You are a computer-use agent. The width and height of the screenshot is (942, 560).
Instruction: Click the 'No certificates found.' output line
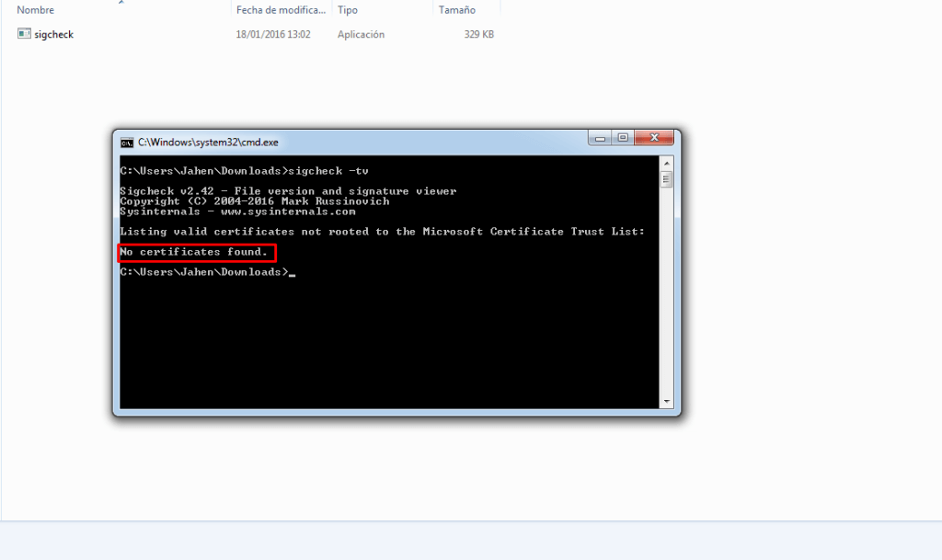(x=193, y=252)
